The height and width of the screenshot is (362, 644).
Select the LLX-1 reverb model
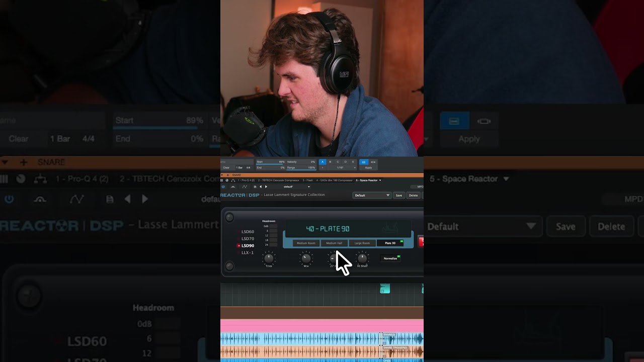pos(248,253)
